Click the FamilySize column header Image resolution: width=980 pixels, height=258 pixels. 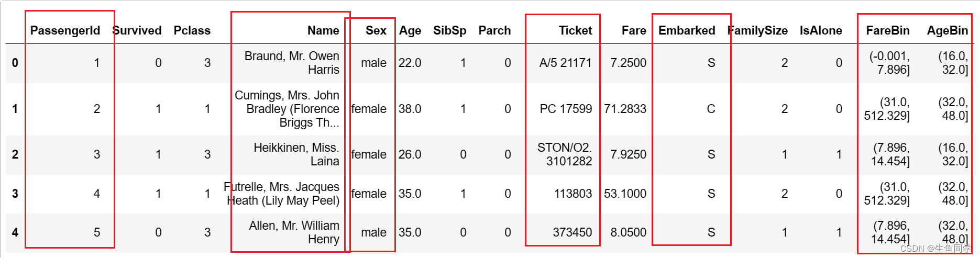pyautogui.click(x=758, y=30)
